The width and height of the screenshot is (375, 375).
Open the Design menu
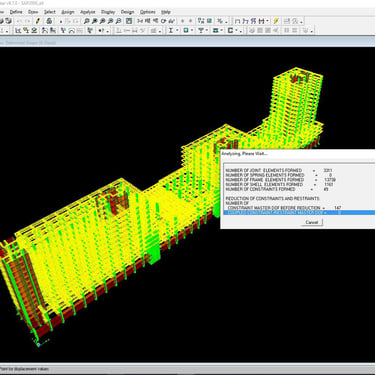(x=127, y=12)
